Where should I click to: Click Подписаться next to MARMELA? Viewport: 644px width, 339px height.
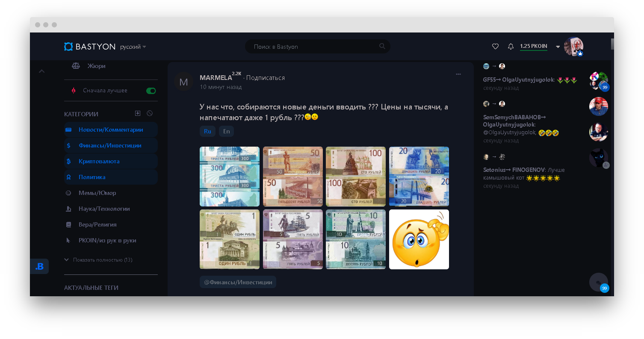pos(266,78)
